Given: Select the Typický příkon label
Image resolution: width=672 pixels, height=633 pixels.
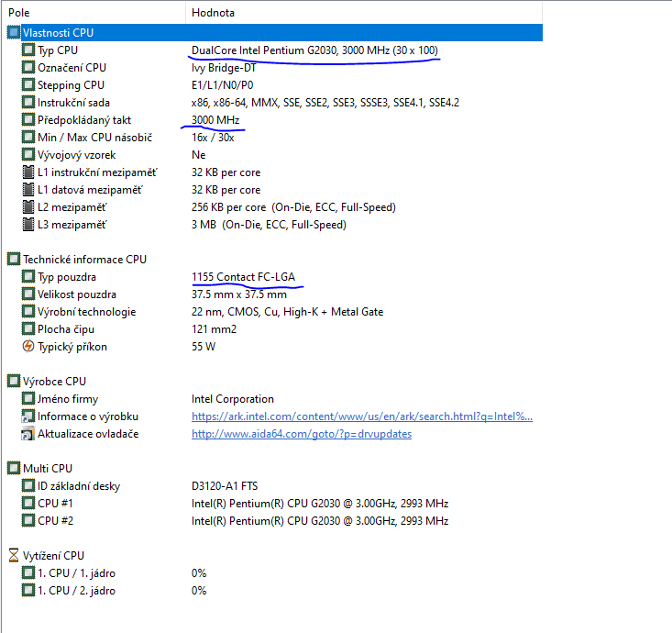Looking at the screenshot, I should tap(72, 347).
